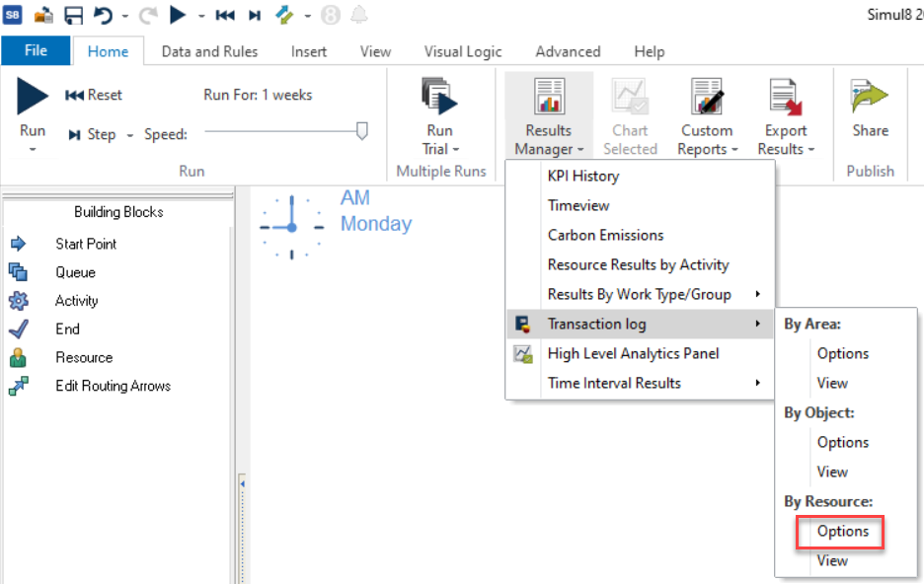
Task: Switch to the Data and Rules tab
Action: point(209,51)
